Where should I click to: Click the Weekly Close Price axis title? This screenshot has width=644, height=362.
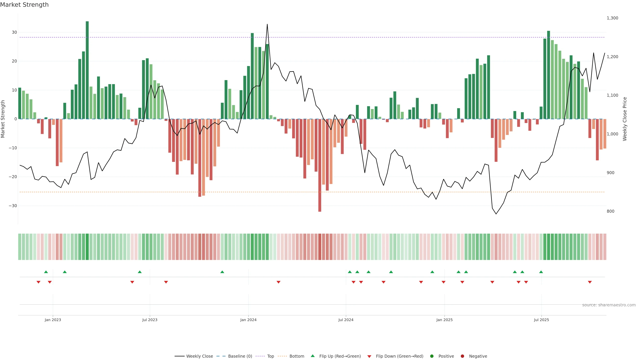tap(625, 119)
